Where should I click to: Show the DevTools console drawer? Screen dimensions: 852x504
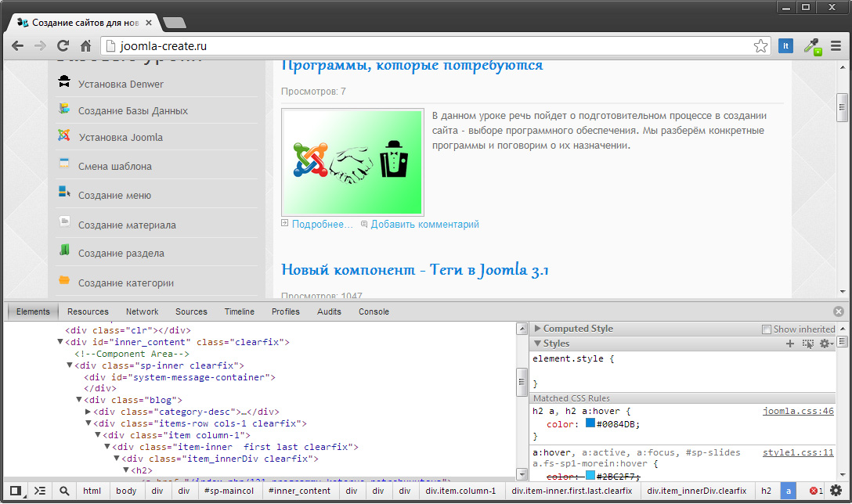coord(40,491)
